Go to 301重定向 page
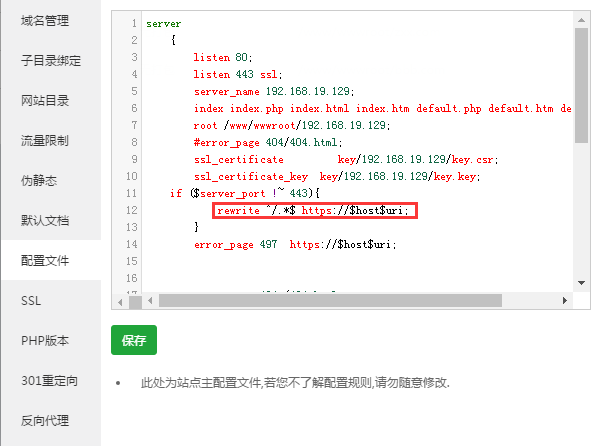This screenshot has height=446, width=595. (x=49, y=380)
